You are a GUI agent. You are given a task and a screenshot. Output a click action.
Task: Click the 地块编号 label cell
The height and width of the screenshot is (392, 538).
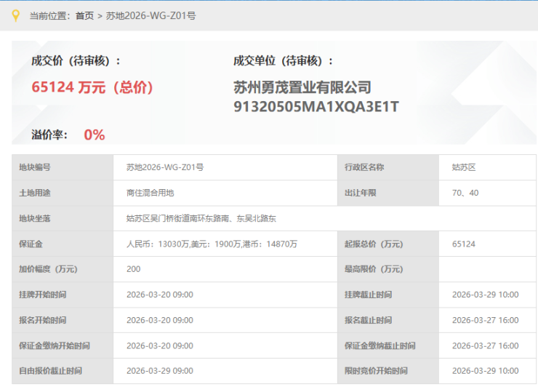[63, 167]
